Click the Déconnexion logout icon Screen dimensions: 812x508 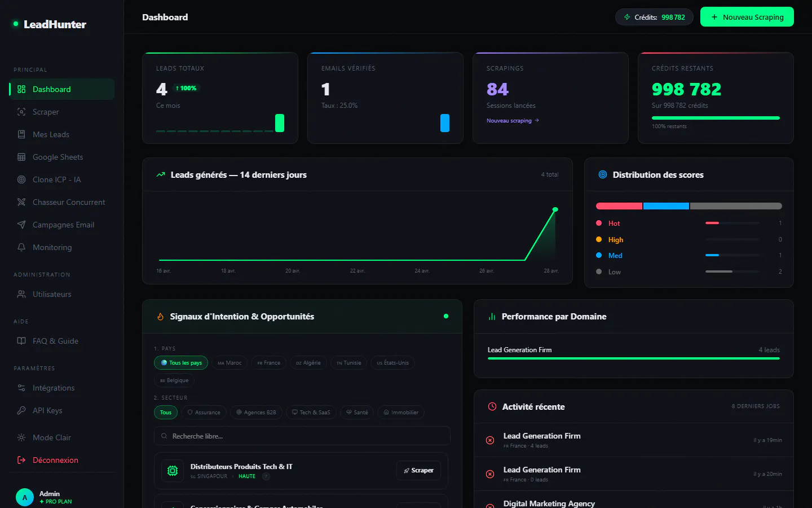[x=21, y=460]
